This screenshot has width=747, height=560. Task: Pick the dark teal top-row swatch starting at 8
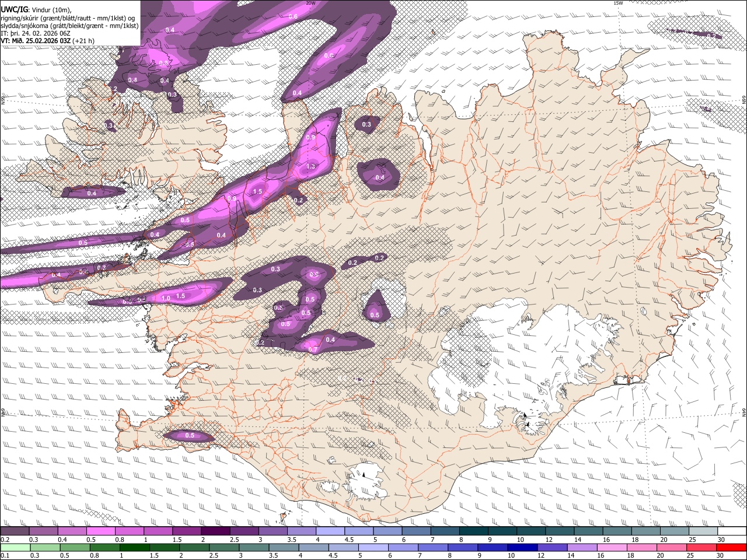(x=475, y=531)
